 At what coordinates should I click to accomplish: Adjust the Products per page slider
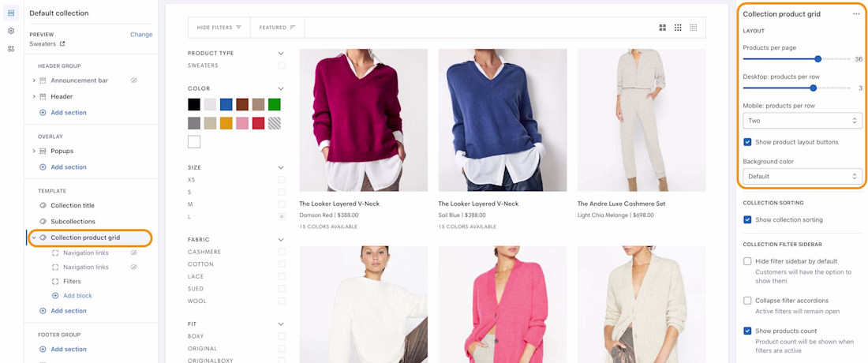817,59
